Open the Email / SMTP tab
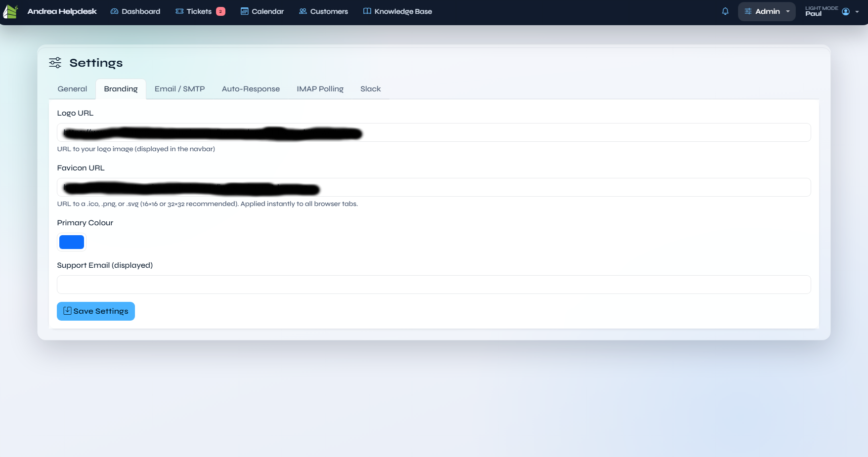Viewport: 868px width, 457px height. [x=179, y=89]
